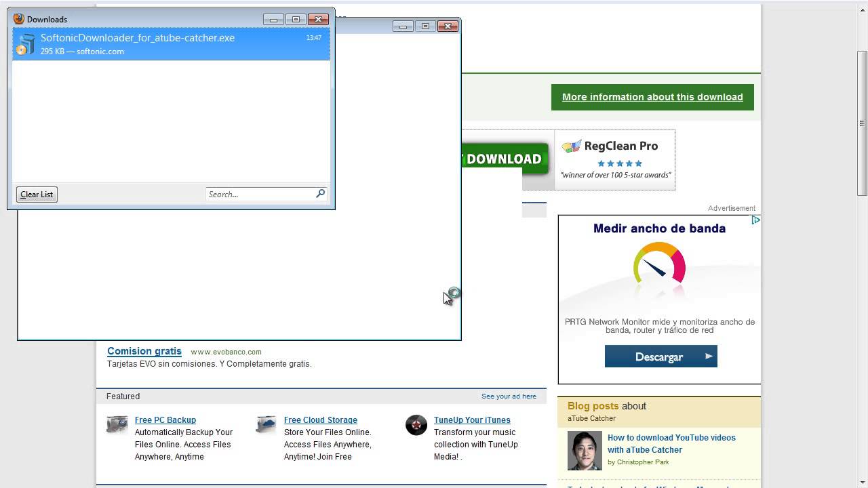
Task: Click the page vertical scrollbar thumb
Action: point(862,123)
